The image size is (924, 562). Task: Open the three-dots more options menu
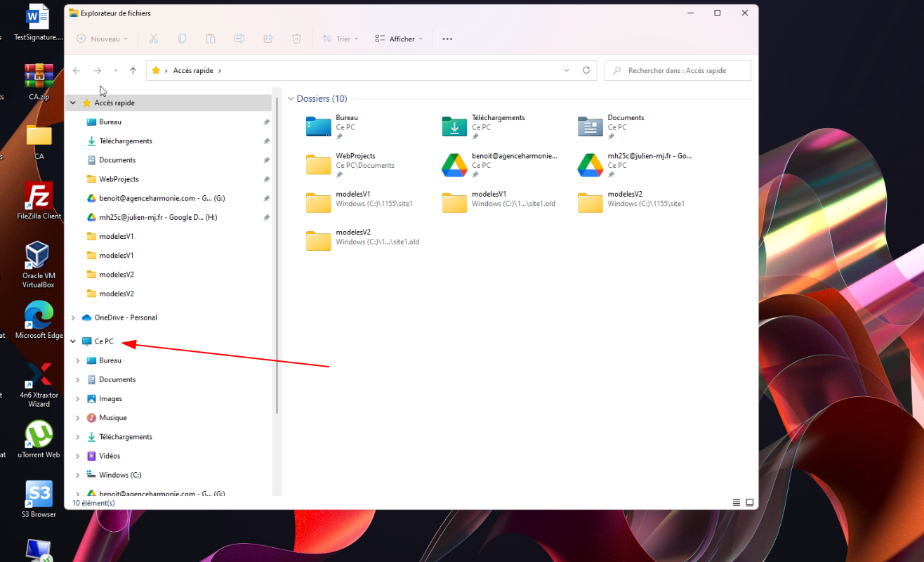[x=447, y=39]
